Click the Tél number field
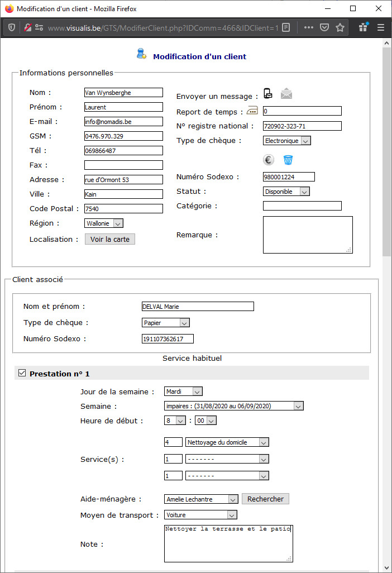 click(123, 151)
